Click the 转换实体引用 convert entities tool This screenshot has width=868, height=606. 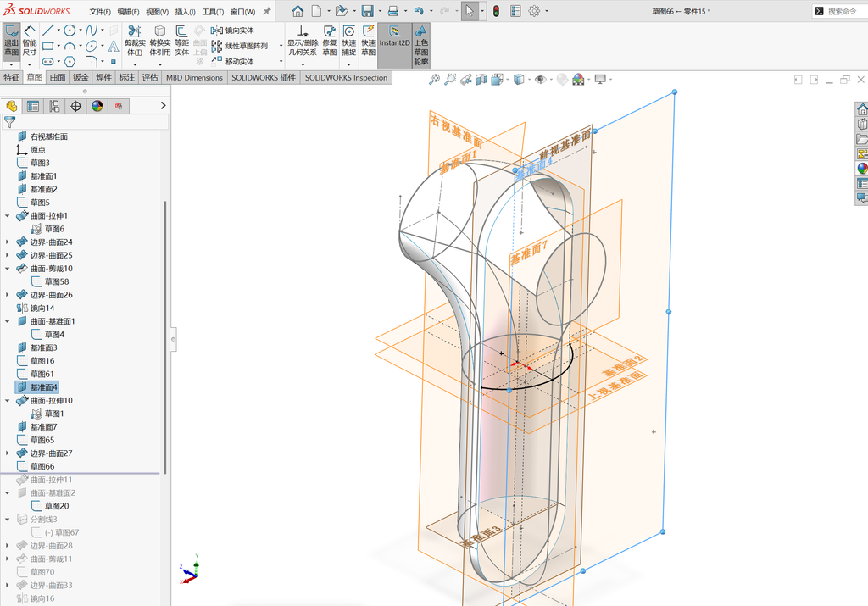(x=160, y=41)
